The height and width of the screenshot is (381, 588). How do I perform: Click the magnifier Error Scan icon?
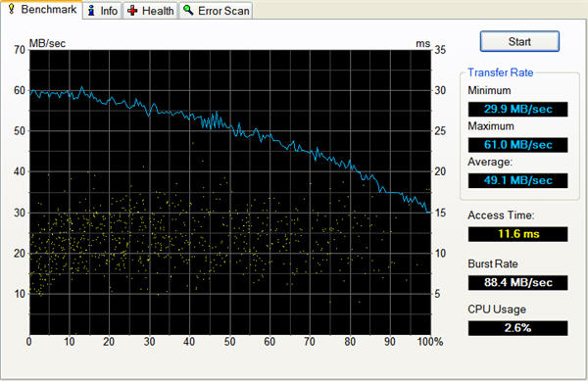(188, 11)
